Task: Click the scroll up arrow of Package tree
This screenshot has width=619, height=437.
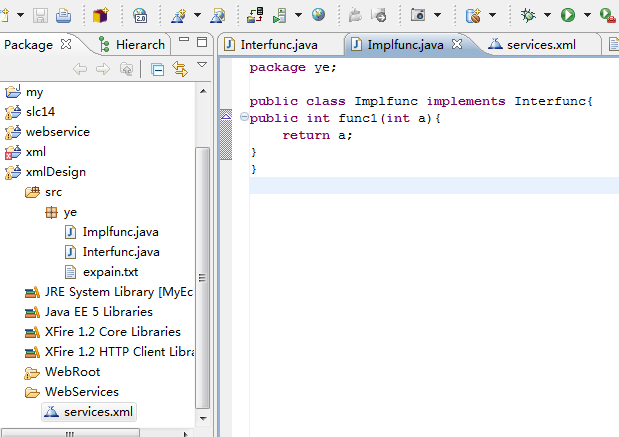Action: 203,91
